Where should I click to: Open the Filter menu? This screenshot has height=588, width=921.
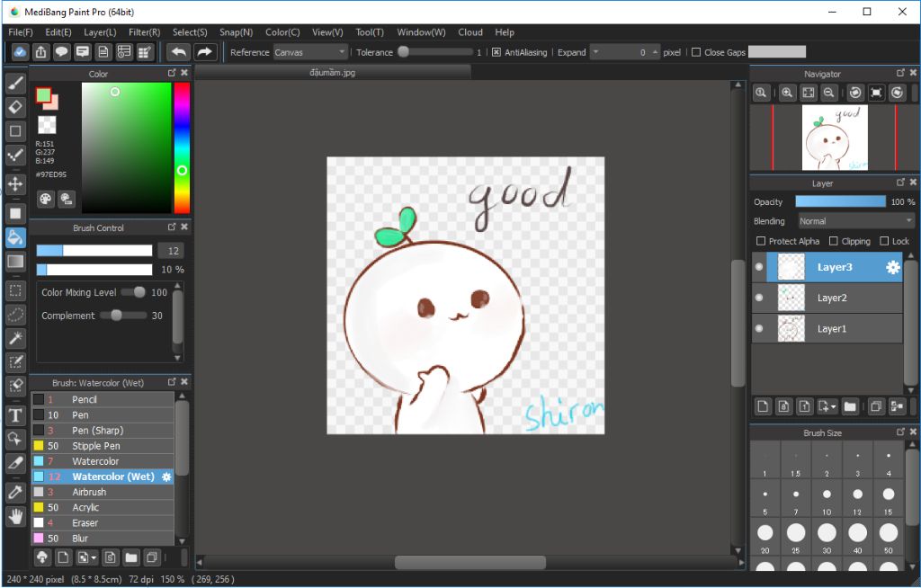[x=145, y=32]
